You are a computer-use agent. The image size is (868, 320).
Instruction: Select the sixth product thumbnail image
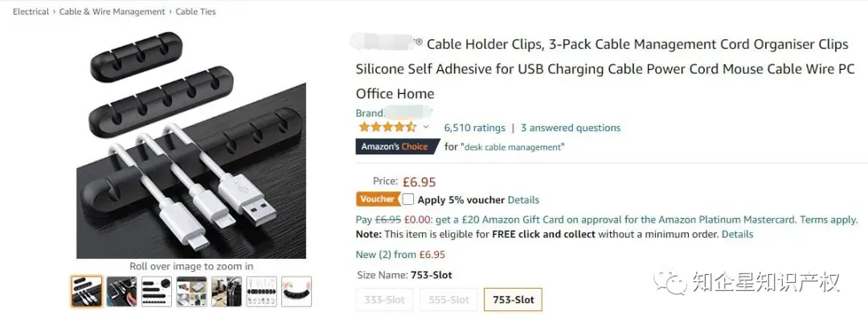(261, 292)
